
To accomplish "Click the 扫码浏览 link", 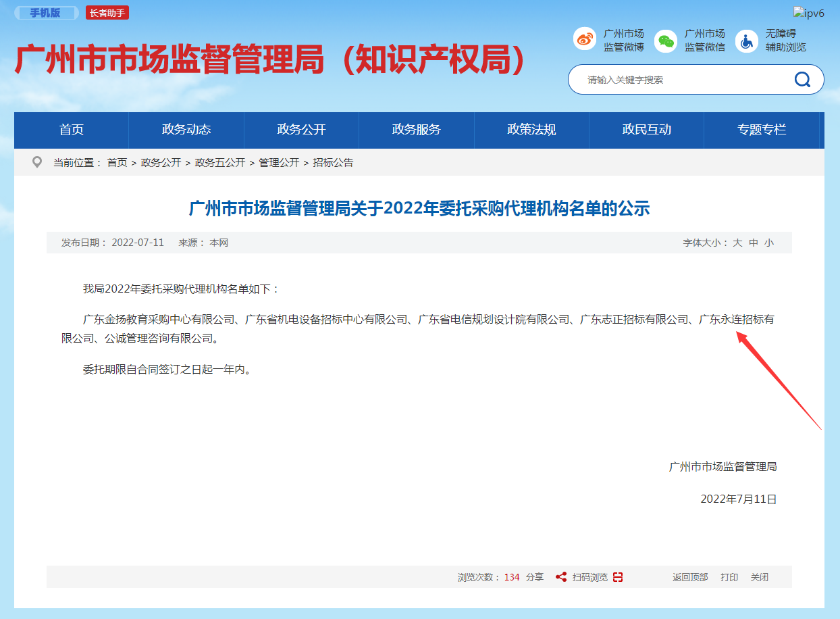I will (590, 577).
